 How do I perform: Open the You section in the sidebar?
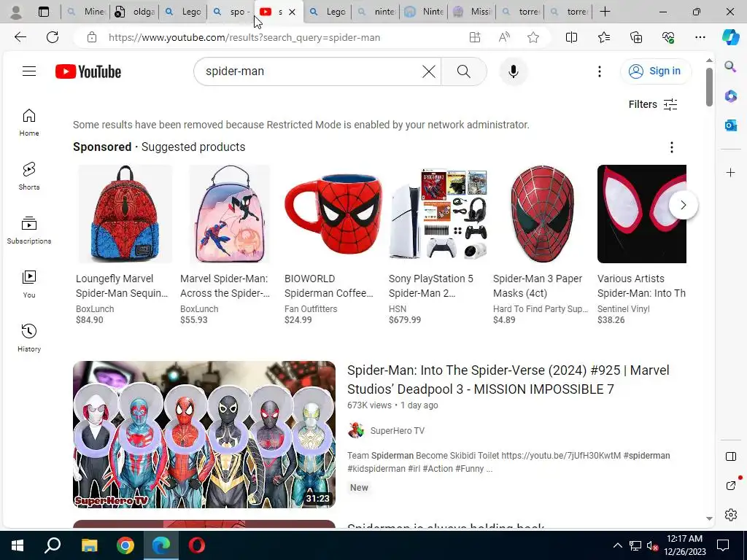[29, 284]
